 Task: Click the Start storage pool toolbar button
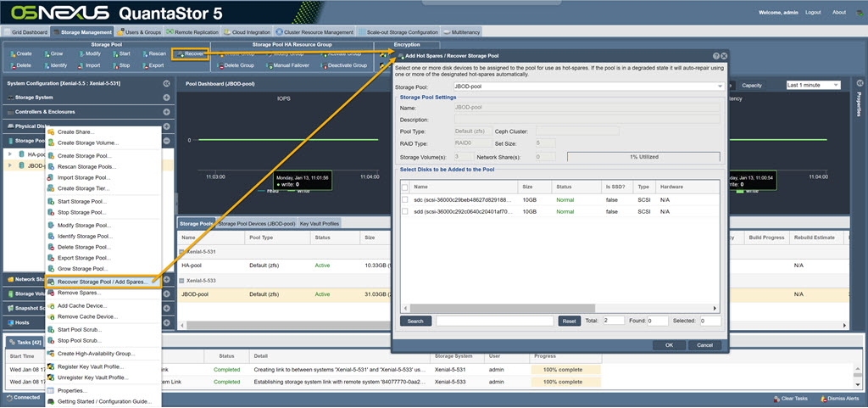[x=121, y=54]
